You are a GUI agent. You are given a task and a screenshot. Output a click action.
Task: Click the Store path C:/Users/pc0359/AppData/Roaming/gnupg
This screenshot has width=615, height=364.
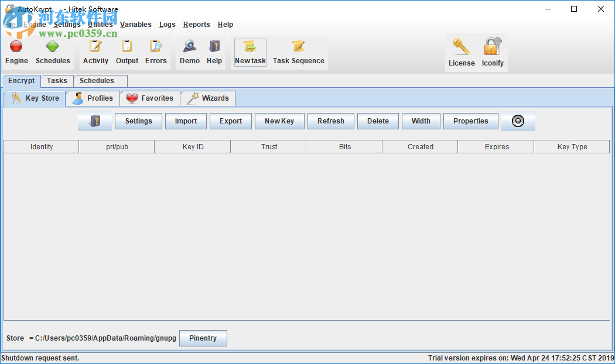click(105, 338)
